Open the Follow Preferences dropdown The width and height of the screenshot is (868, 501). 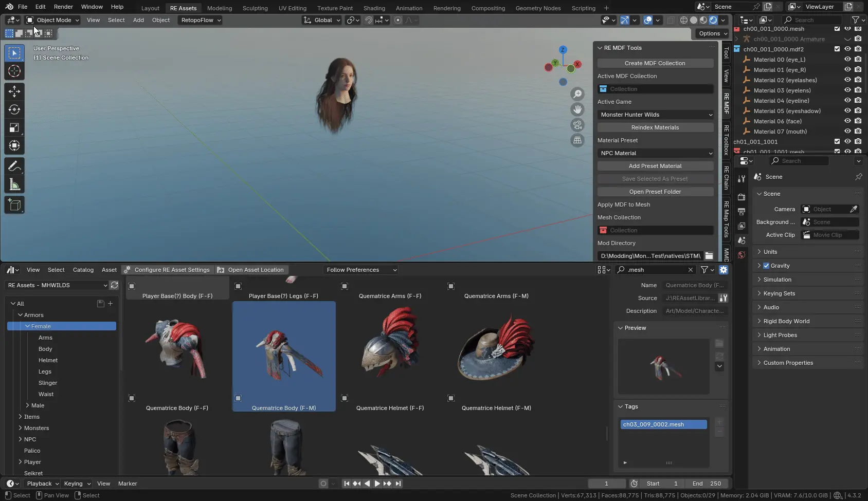click(361, 270)
